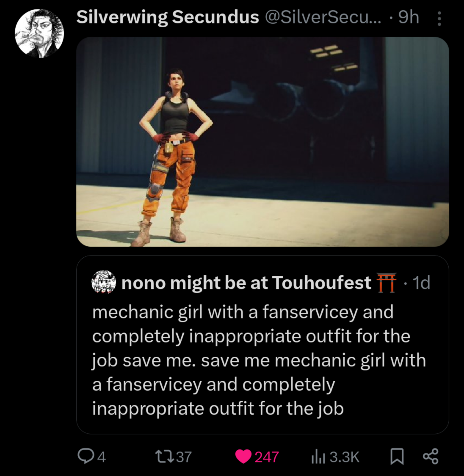The width and height of the screenshot is (464, 476).
Task: Bookmark this post
Action: click(397, 456)
